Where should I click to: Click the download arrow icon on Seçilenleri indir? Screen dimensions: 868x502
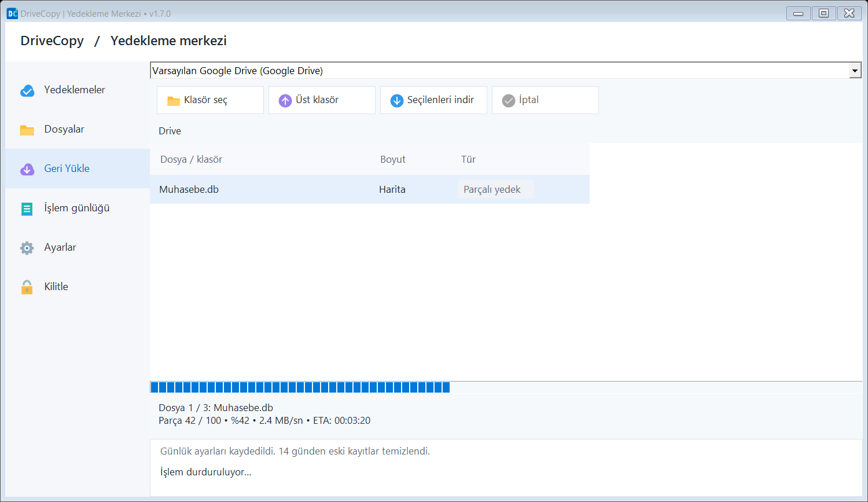tap(397, 101)
